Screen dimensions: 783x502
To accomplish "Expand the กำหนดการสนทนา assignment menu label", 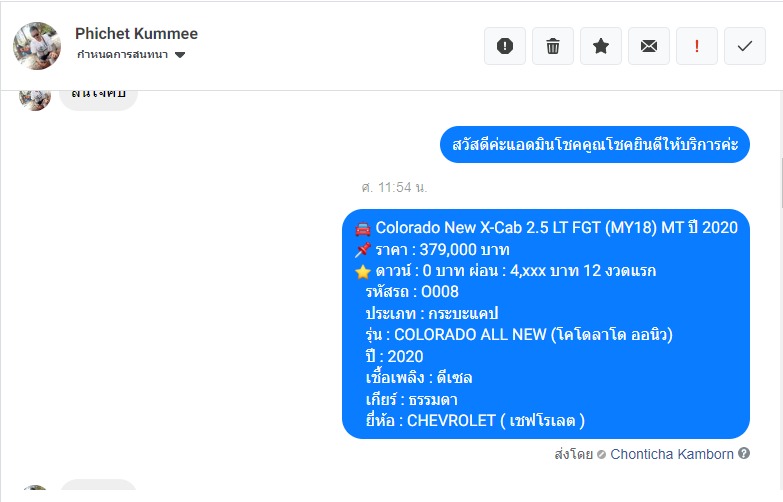I will click(122, 54).
